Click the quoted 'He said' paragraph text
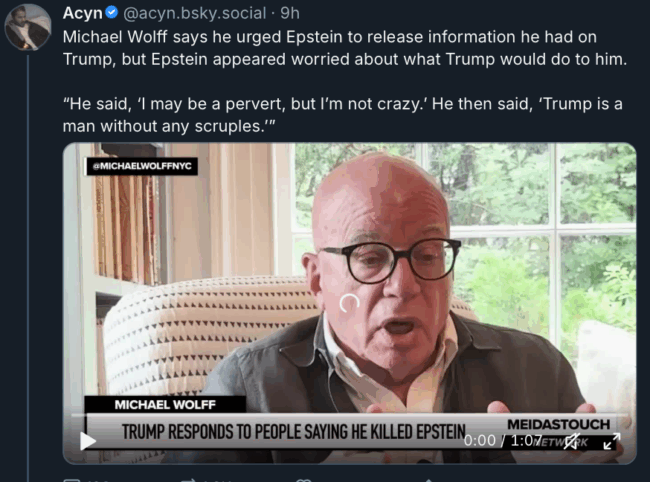Image resolution: width=650 pixels, height=482 pixels. pyautogui.click(x=343, y=115)
